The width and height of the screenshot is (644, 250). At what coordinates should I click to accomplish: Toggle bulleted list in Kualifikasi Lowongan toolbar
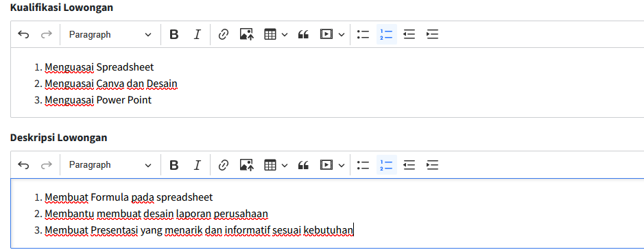[363, 34]
